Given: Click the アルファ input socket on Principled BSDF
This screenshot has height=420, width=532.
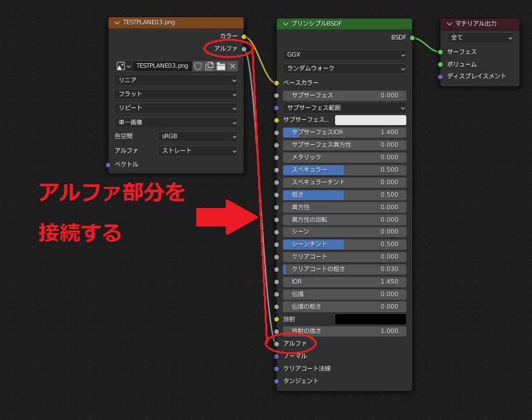Looking at the screenshot, I should coord(277,344).
